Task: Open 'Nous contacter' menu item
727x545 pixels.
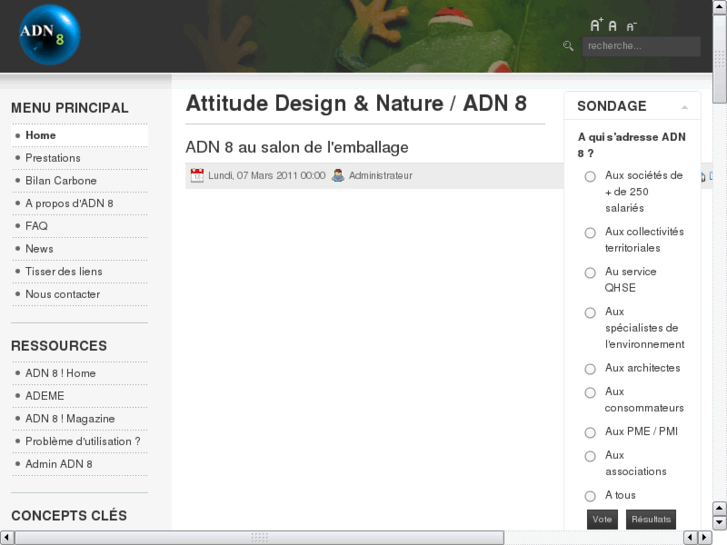Action: [x=79, y=294]
